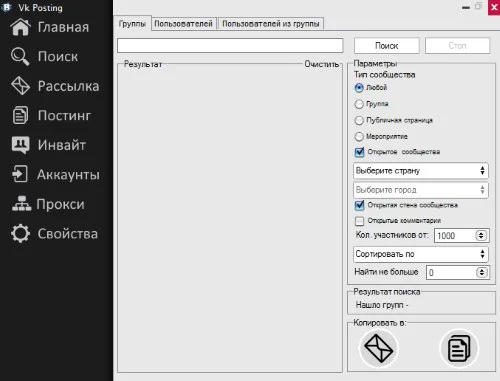Toggle the Открытое сообщества checkbox
This screenshot has height=381, width=500.
coord(360,152)
